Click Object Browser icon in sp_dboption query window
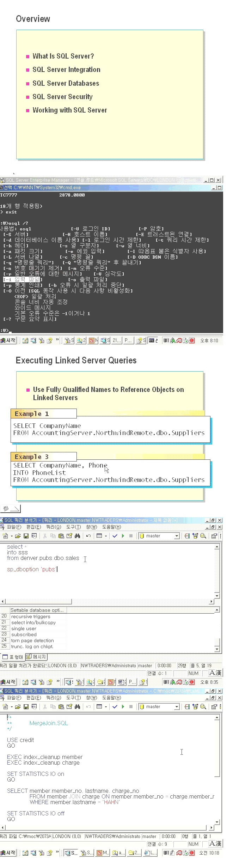The height and width of the screenshot is (868, 233). [x=195, y=536]
